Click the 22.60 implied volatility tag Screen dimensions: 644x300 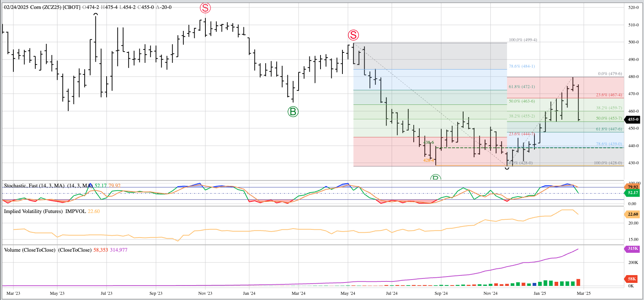(x=632, y=214)
